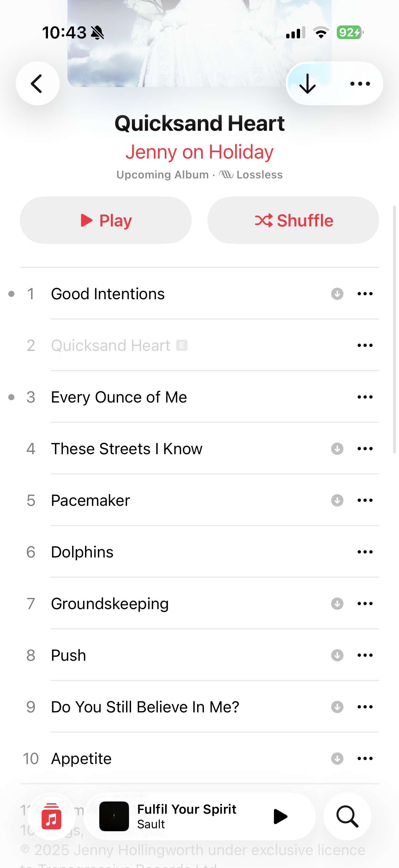Open the music Library tab
Image resolution: width=399 pixels, height=868 pixels.
pos(52,816)
